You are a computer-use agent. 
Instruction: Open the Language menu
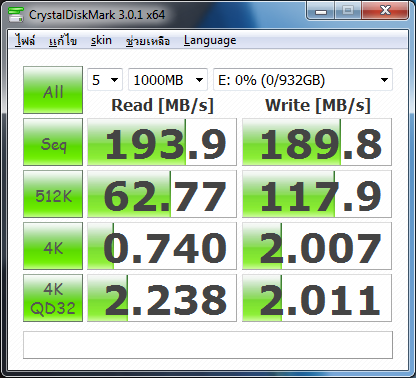pos(210,40)
